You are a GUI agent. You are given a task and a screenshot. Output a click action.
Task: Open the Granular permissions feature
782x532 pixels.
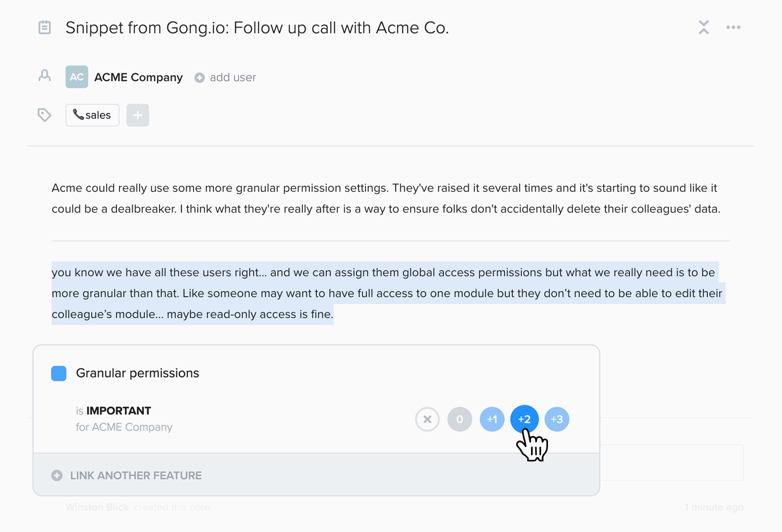click(x=138, y=373)
